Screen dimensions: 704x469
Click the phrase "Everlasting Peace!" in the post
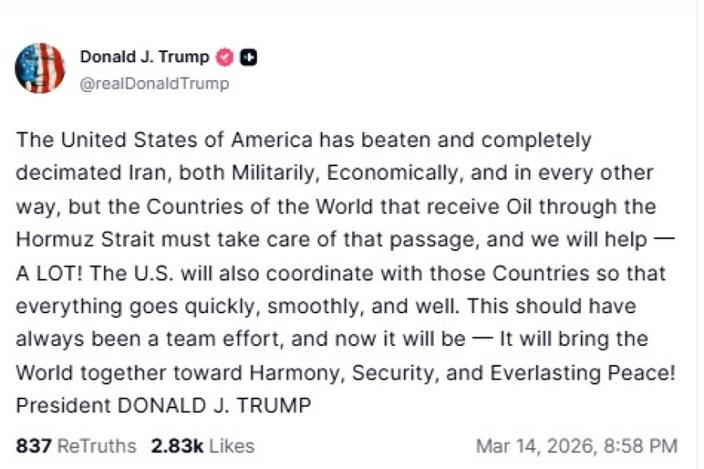(590, 373)
